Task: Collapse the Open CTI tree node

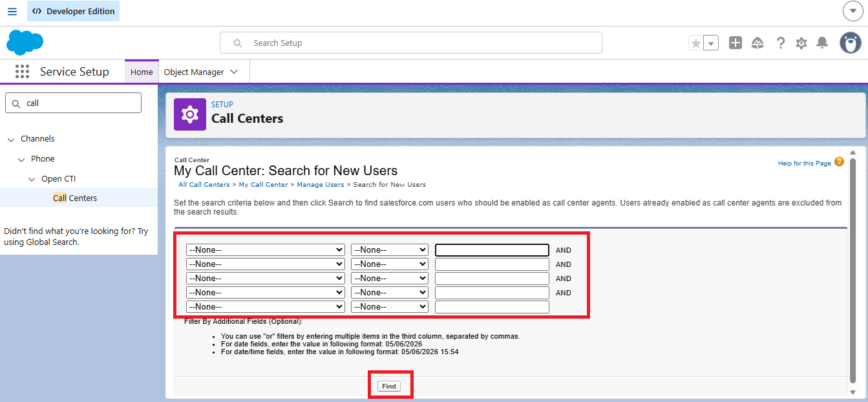Action: click(32, 180)
